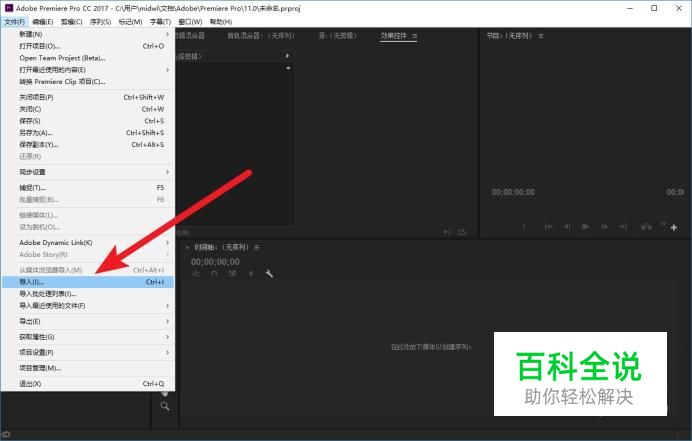Open the 编辑(E) menu
The image size is (692, 441).
[42, 22]
